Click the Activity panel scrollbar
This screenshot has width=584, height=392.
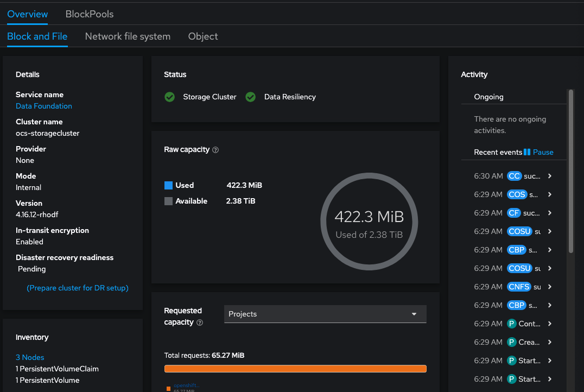click(x=570, y=172)
